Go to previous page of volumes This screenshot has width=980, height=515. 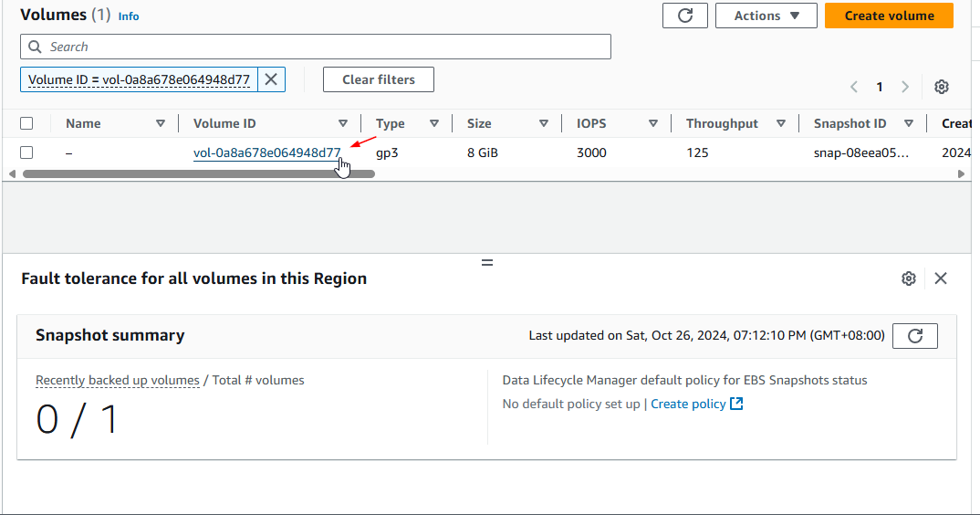coord(854,87)
